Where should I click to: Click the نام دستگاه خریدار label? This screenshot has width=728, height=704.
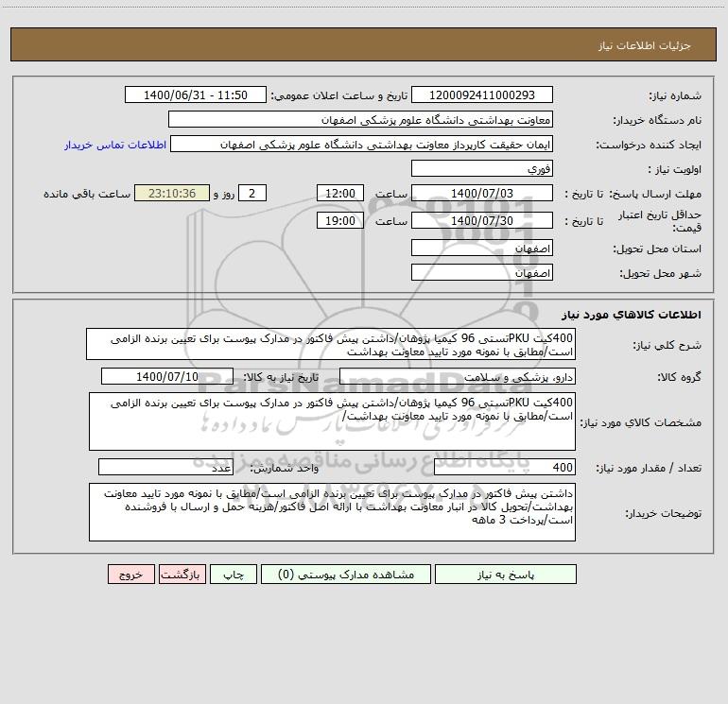(657, 120)
